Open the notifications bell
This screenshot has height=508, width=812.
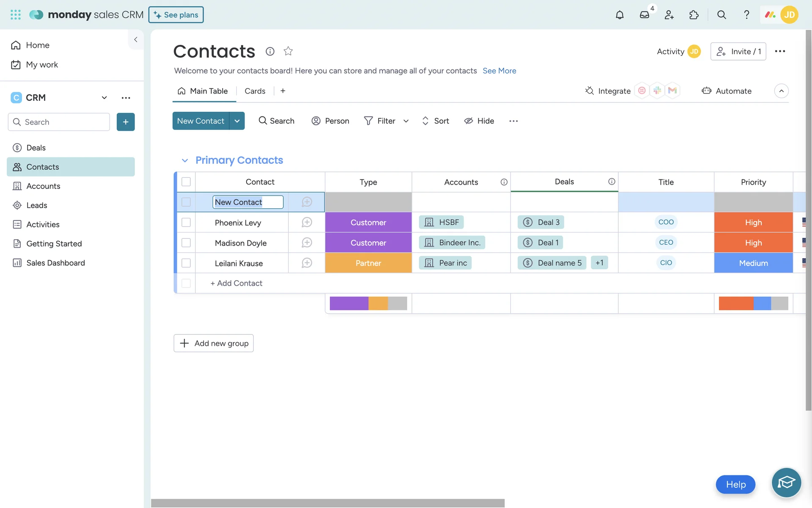pos(620,15)
